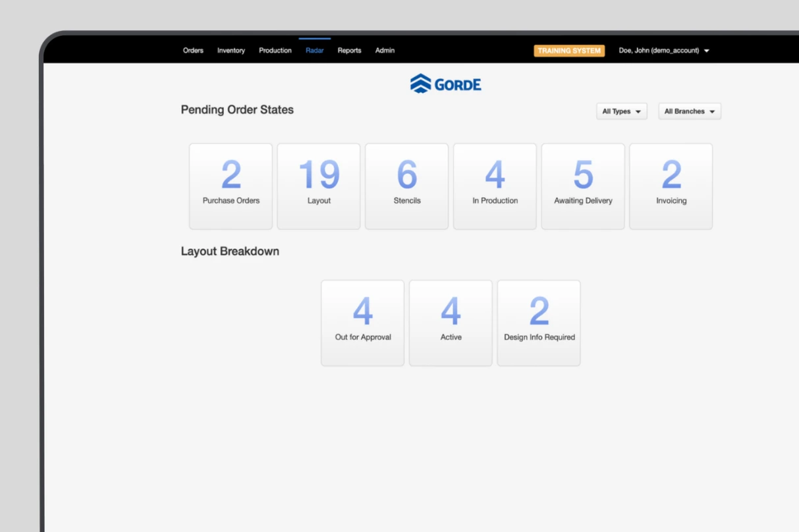Open the Layout card showing 19
Viewport: 799px width, 532px height.
point(319,186)
